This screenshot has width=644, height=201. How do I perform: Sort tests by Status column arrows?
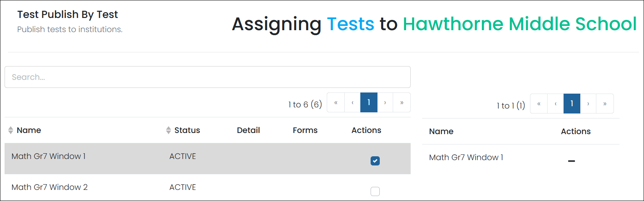169,130
